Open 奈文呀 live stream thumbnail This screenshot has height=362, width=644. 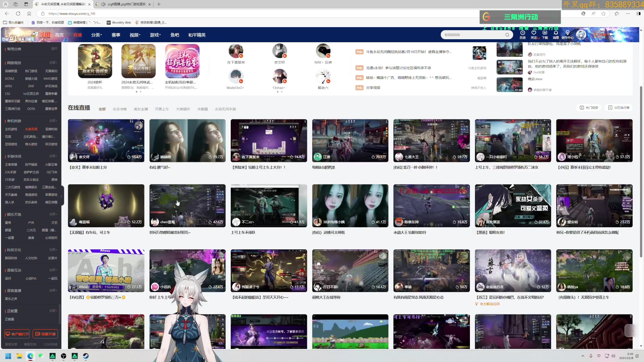[x=106, y=141]
